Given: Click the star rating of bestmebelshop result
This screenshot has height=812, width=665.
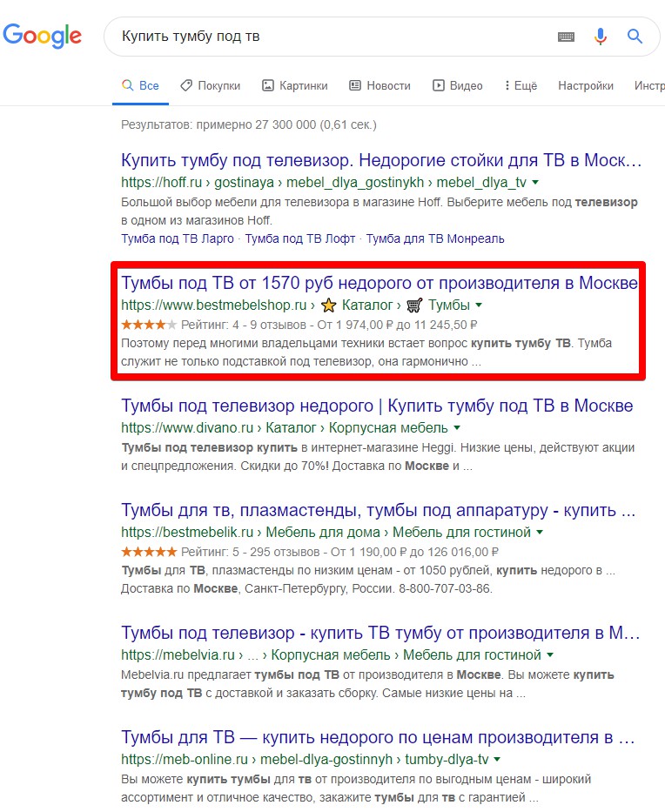Looking at the screenshot, I should 149,325.
